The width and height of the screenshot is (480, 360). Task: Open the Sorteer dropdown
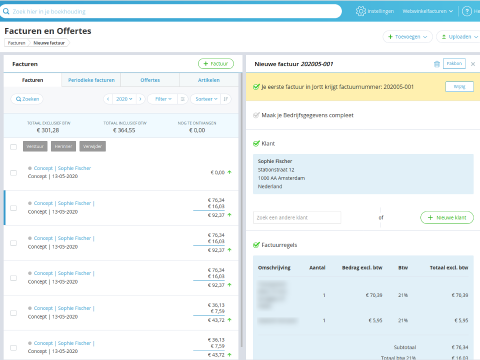pos(206,99)
